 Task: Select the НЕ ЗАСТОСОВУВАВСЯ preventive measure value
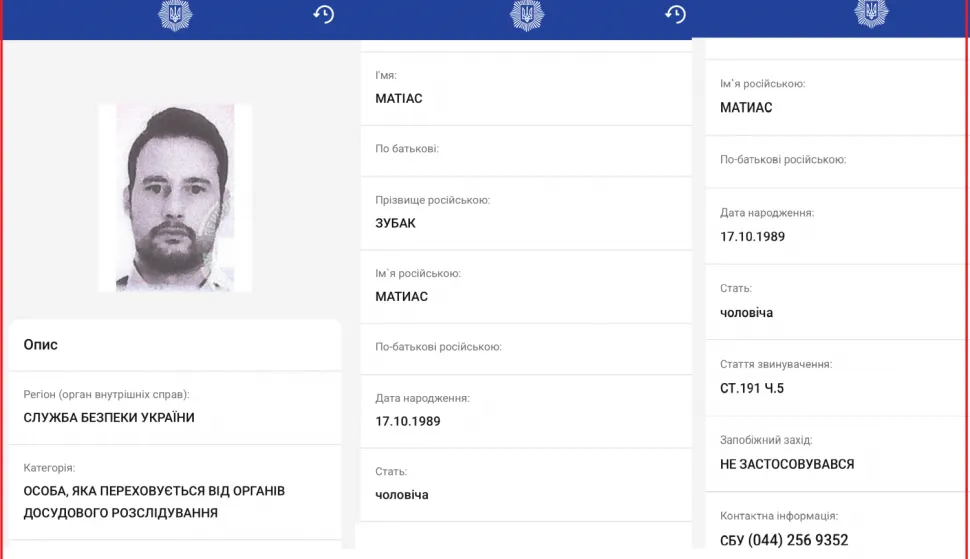point(787,464)
